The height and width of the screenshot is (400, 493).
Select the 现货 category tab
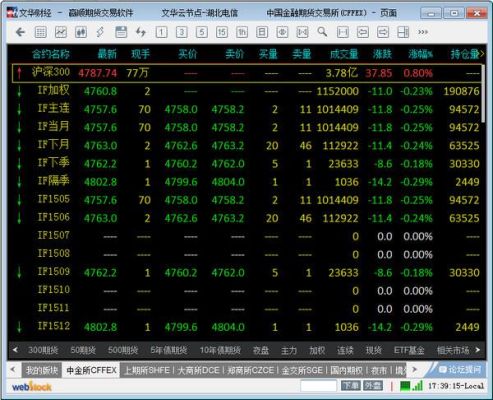(x=373, y=350)
